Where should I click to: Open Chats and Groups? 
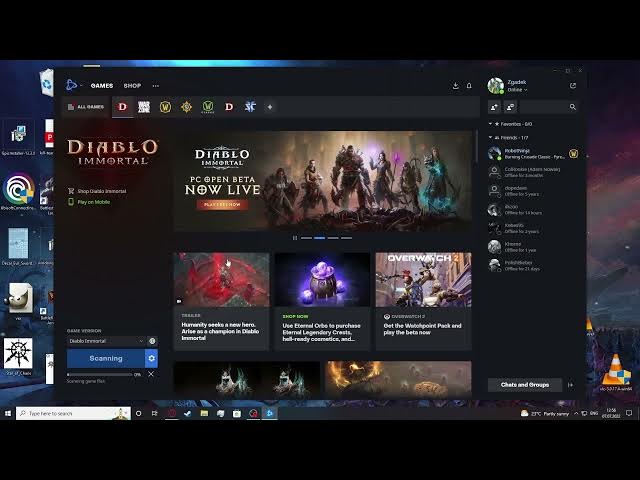pyautogui.click(x=524, y=385)
